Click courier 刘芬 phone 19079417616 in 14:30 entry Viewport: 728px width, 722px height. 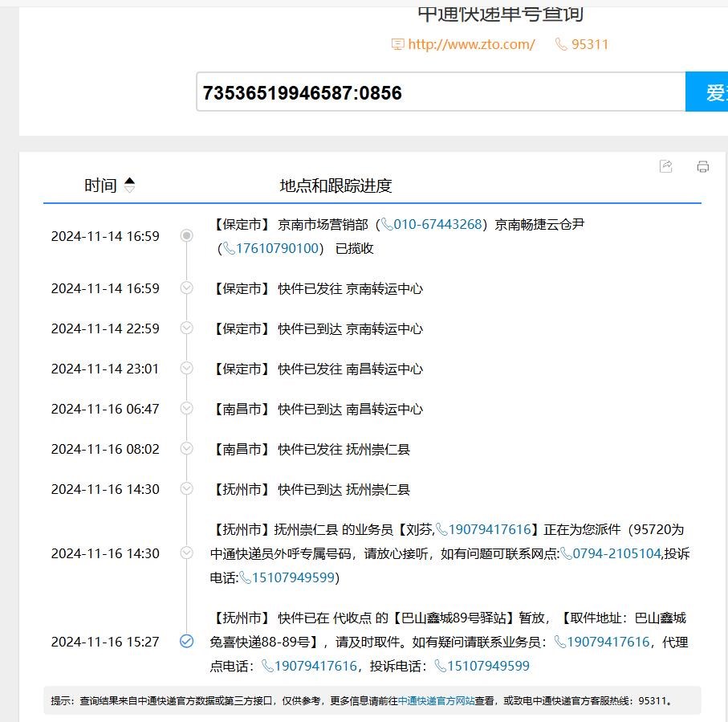point(490,529)
